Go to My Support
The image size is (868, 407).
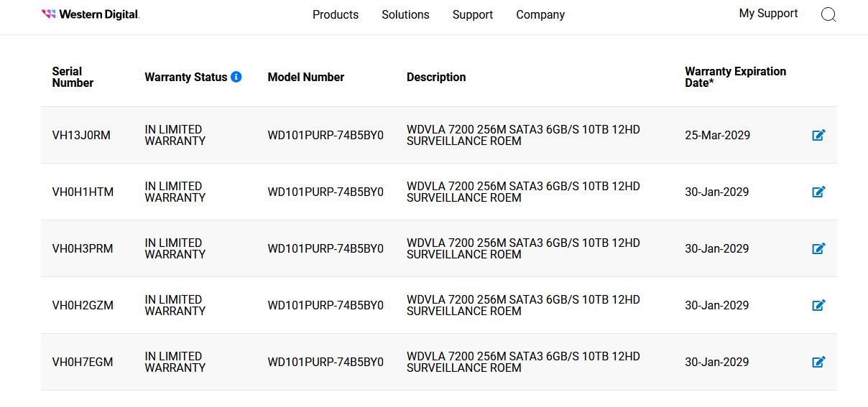click(x=768, y=14)
